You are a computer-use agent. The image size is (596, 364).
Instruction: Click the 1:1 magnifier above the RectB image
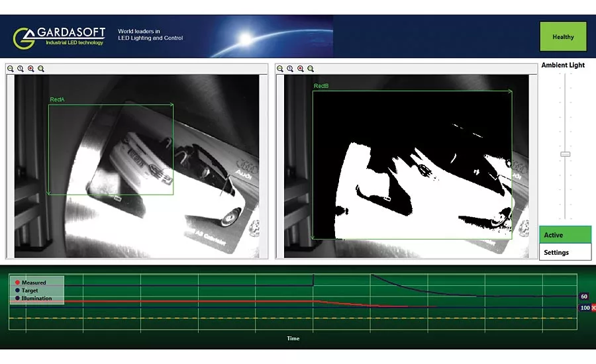(x=291, y=69)
